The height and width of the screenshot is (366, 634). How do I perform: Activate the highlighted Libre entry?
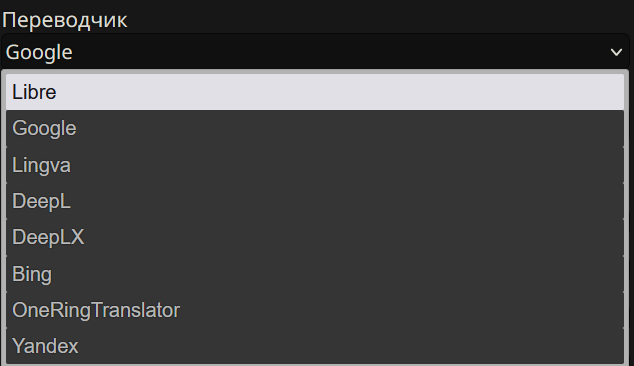(x=315, y=92)
